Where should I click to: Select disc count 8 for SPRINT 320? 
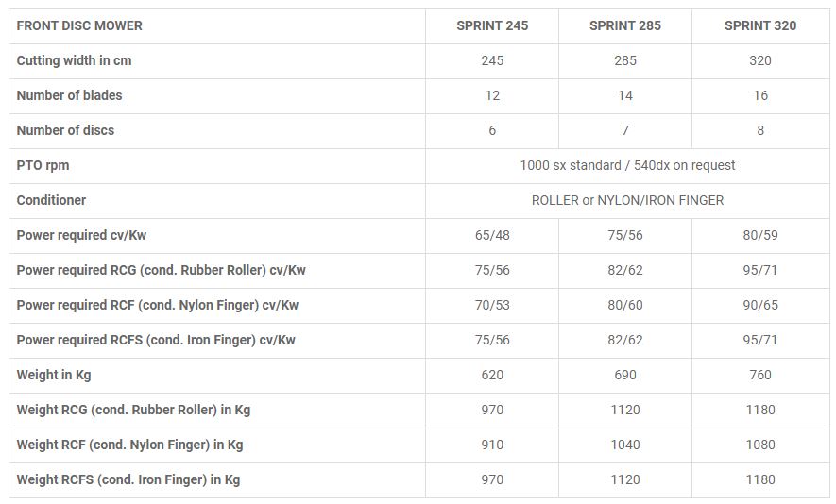click(759, 130)
